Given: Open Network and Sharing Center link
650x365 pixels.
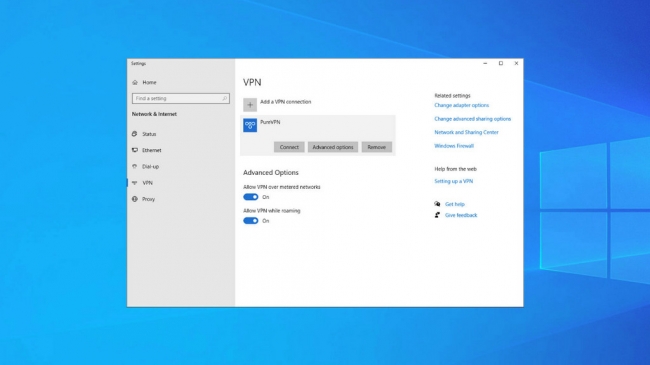Looking at the screenshot, I should pyautogui.click(x=466, y=132).
